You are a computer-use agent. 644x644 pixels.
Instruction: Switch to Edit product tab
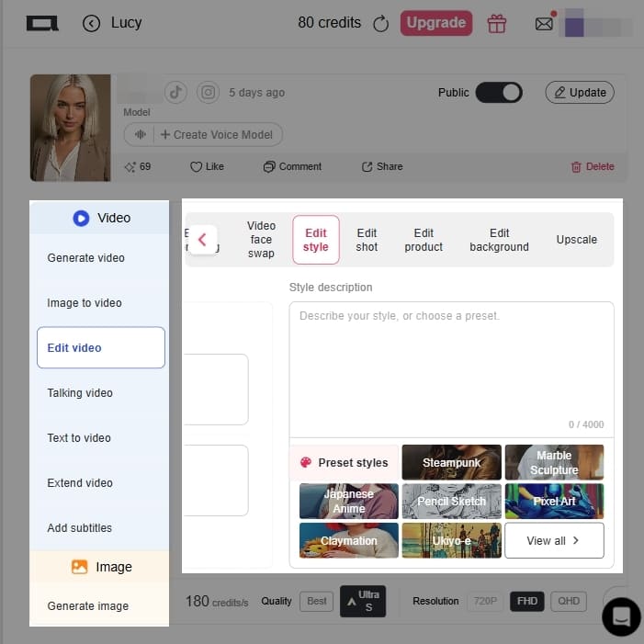click(424, 240)
